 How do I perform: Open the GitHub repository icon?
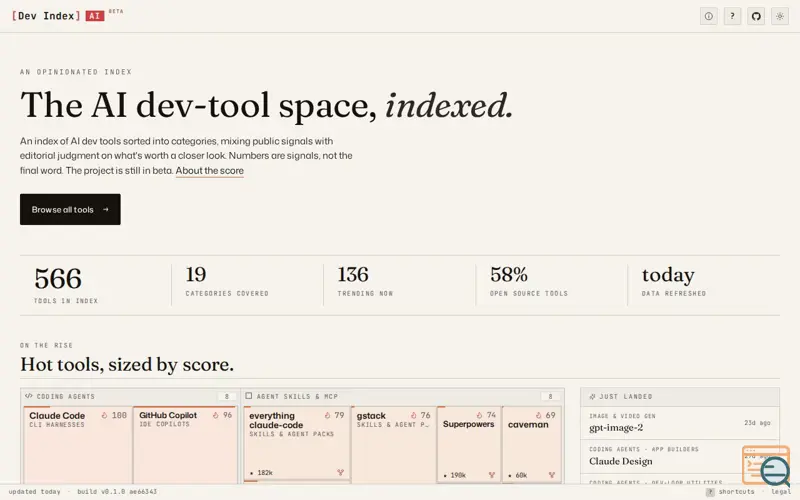coord(756,16)
